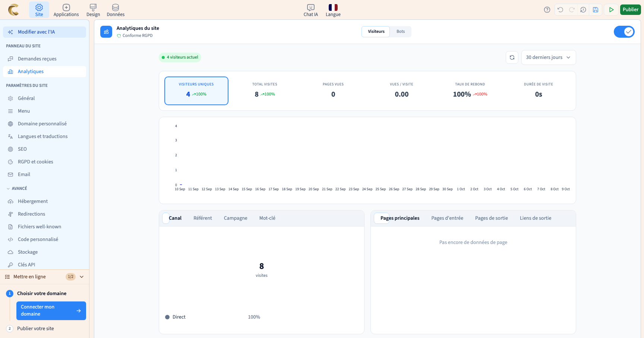Screen dimensions: 644x338
Task: Select the Taux de rebond metric
Action: pyautogui.click(x=470, y=91)
